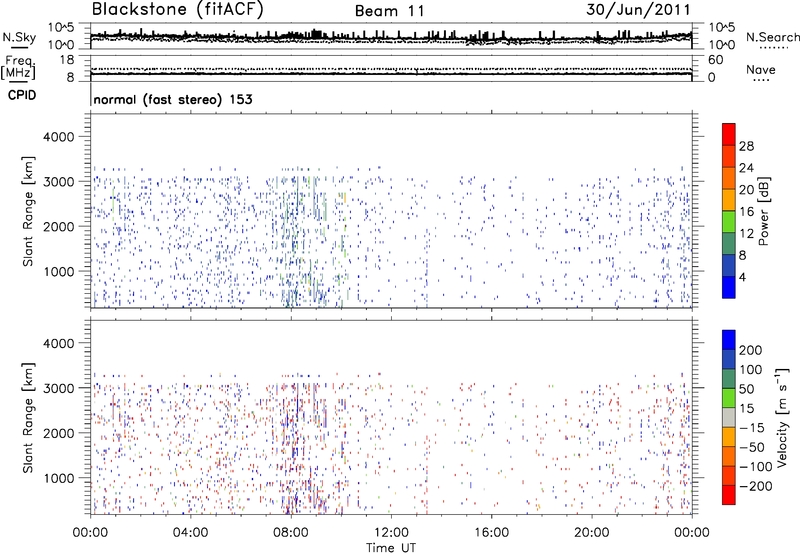Click the -50 label on velocity color bar
800x554 pixels.
(x=752, y=447)
